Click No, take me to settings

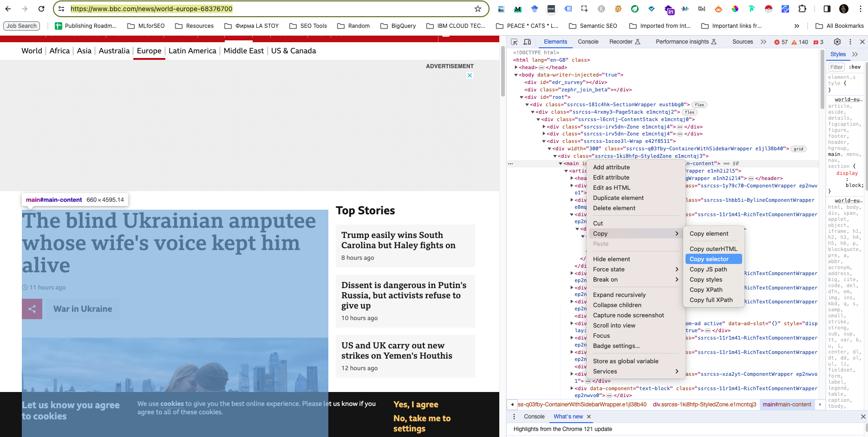[x=422, y=424]
